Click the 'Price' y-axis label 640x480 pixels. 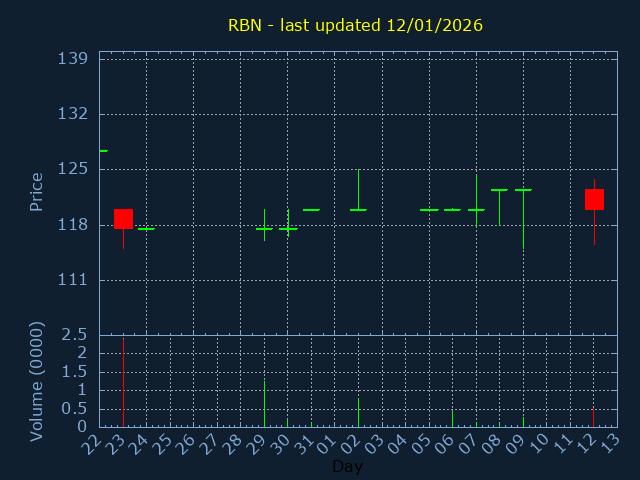[x=37, y=191]
